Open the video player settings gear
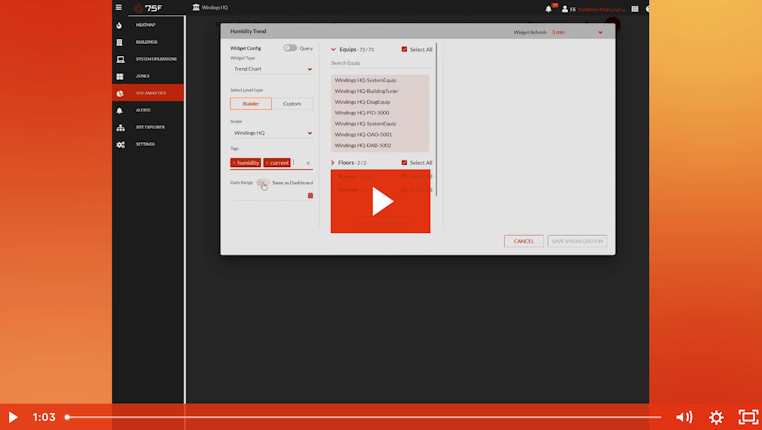 click(716, 417)
